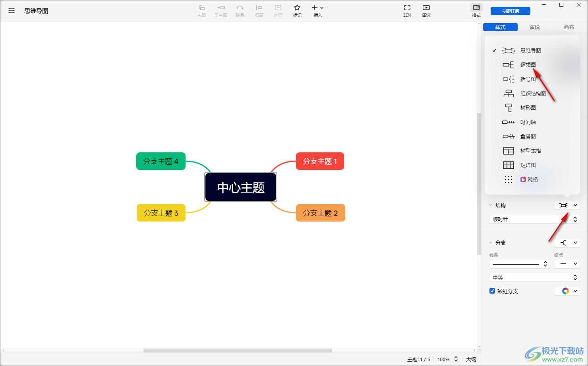Click the horizontal canvas scrollbar

point(238,350)
